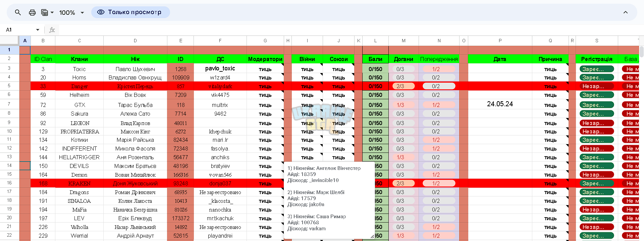Click the тиць Причина cell in GTX row
Image resolution: width=644 pixels, height=241 pixels.
(x=550, y=105)
